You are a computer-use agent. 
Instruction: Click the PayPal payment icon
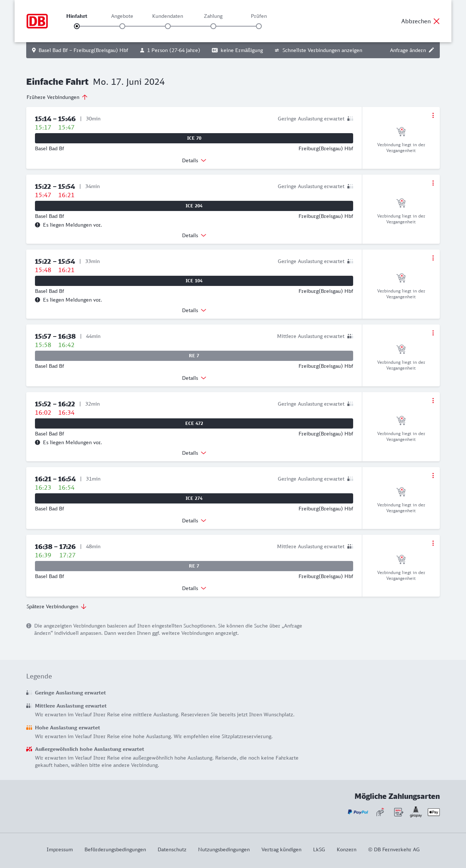coord(358,812)
